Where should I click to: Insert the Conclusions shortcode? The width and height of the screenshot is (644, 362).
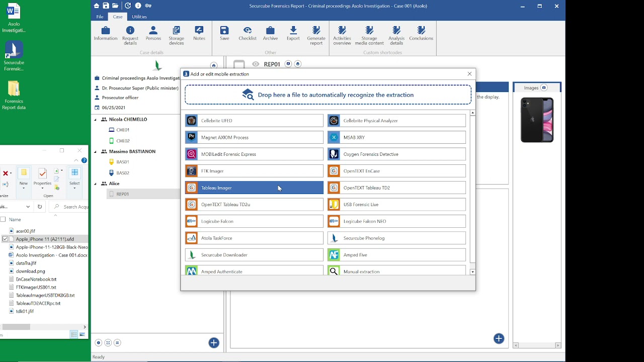(421, 33)
